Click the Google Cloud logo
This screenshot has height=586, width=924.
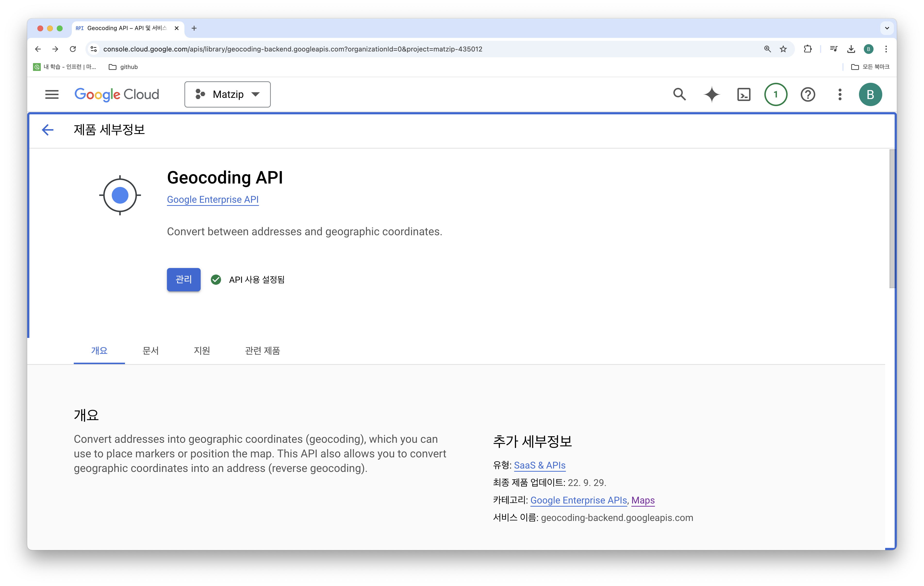(117, 94)
